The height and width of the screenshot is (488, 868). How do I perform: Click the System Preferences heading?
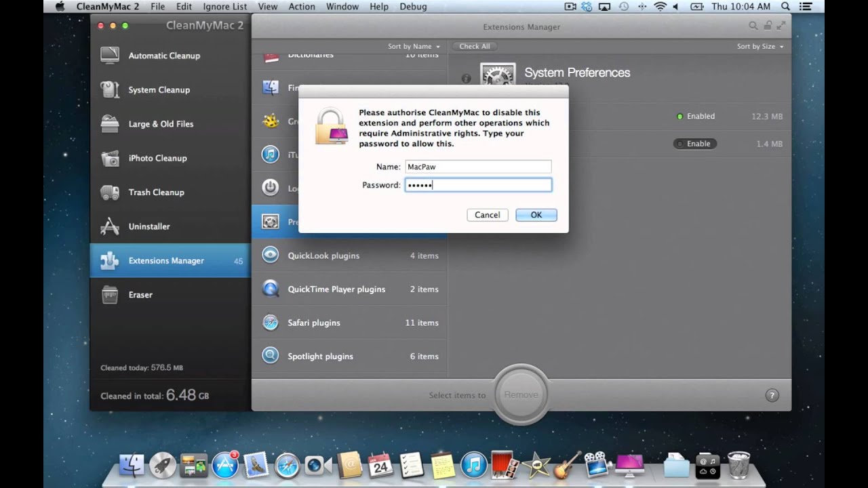(577, 73)
